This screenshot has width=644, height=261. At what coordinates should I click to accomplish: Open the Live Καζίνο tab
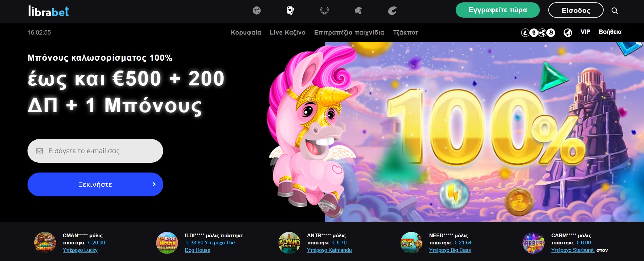[287, 33]
